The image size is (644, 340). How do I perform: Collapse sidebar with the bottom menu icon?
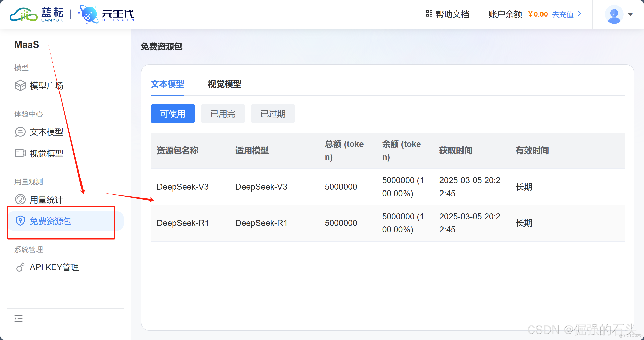click(x=18, y=318)
